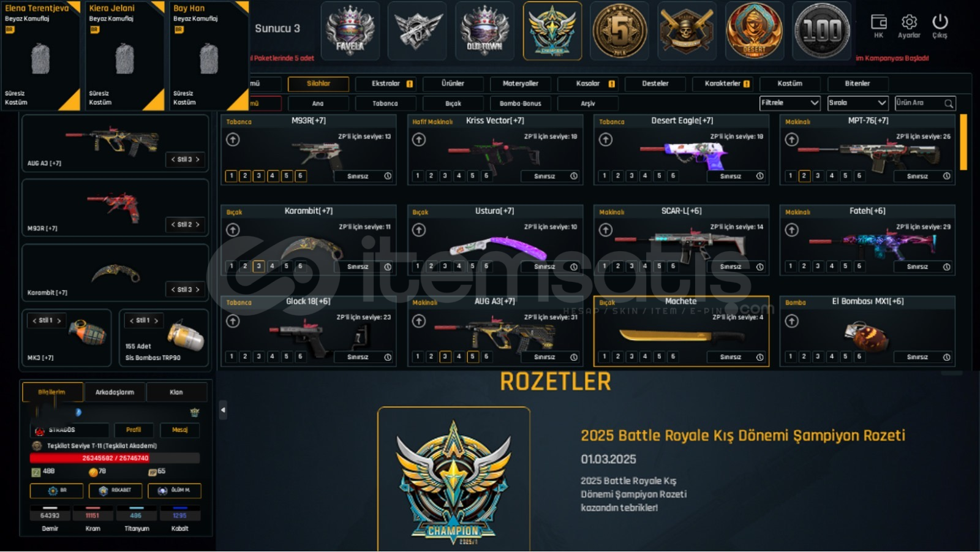The height and width of the screenshot is (552, 980).
Task: Open the Arkadaşlarım tab
Action: point(115,392)
